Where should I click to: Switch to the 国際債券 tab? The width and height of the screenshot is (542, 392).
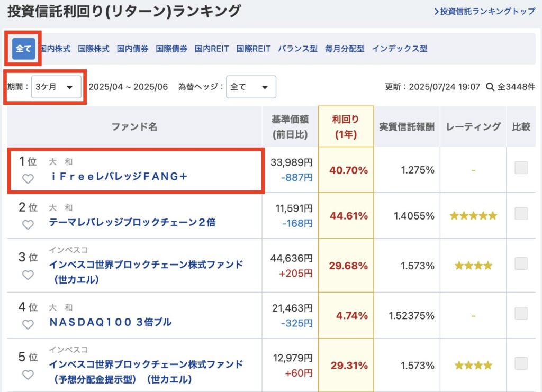click(x=171, y=49)
